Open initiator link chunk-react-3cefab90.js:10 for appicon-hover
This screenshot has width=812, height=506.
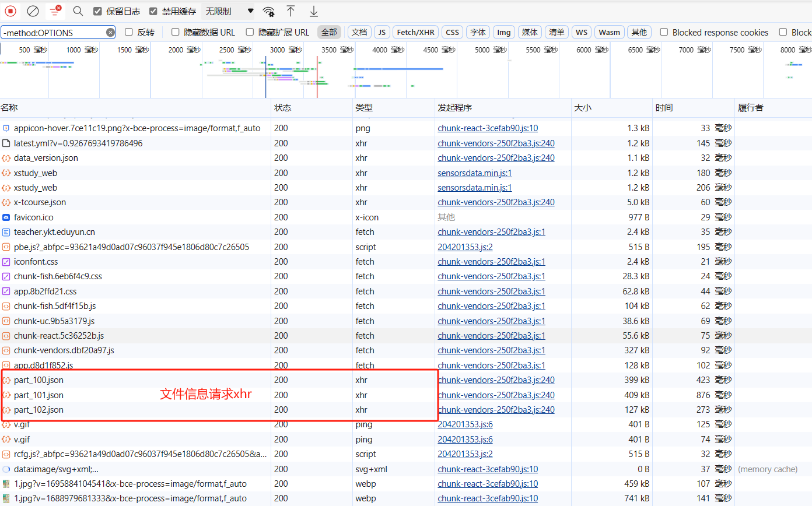[488, 128]
